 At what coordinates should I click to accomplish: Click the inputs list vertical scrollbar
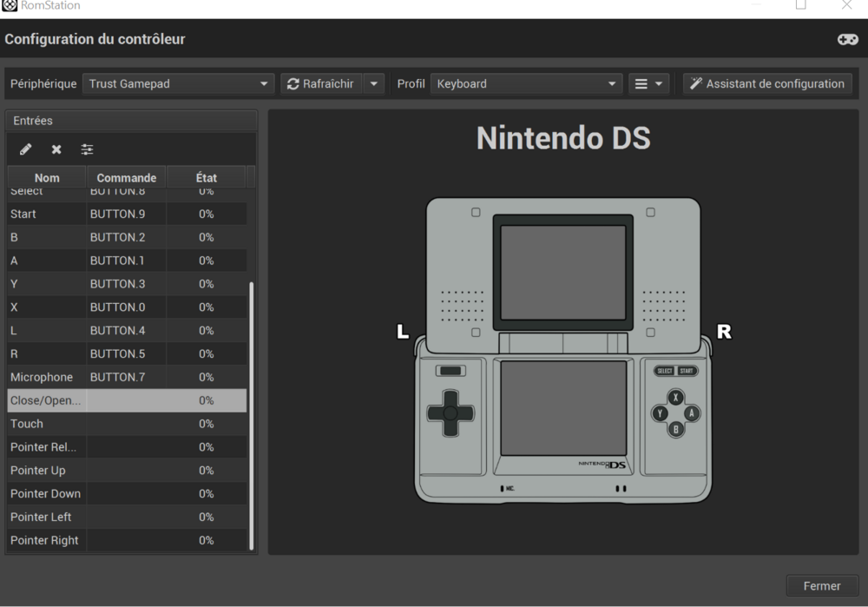(x=252, y=415)
